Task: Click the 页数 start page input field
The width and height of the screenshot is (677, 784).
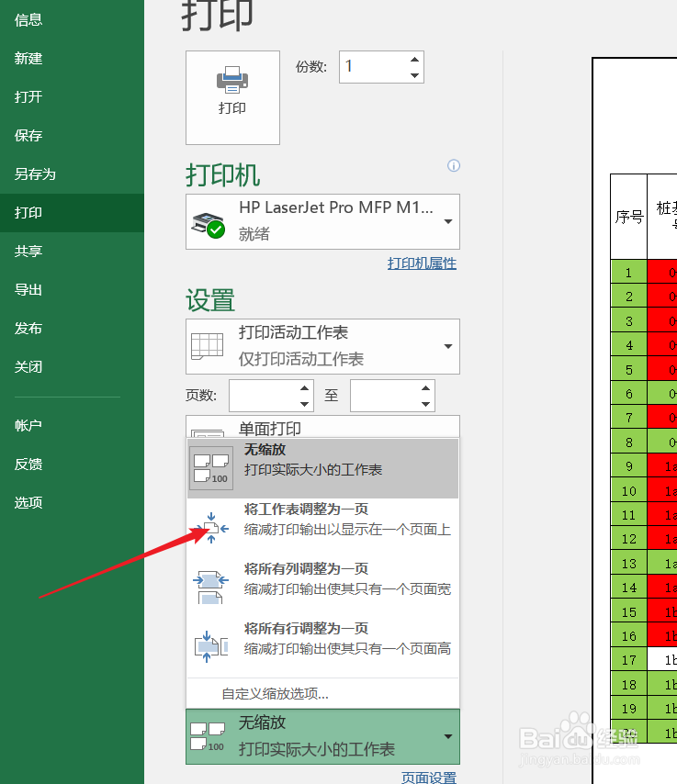Action: click(264, 396)
